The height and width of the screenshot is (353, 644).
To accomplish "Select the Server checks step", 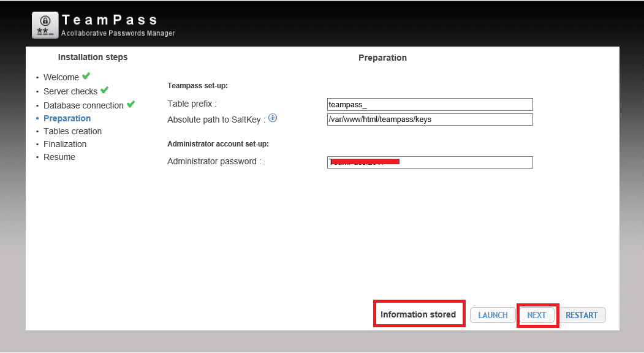I will [70, 91].
